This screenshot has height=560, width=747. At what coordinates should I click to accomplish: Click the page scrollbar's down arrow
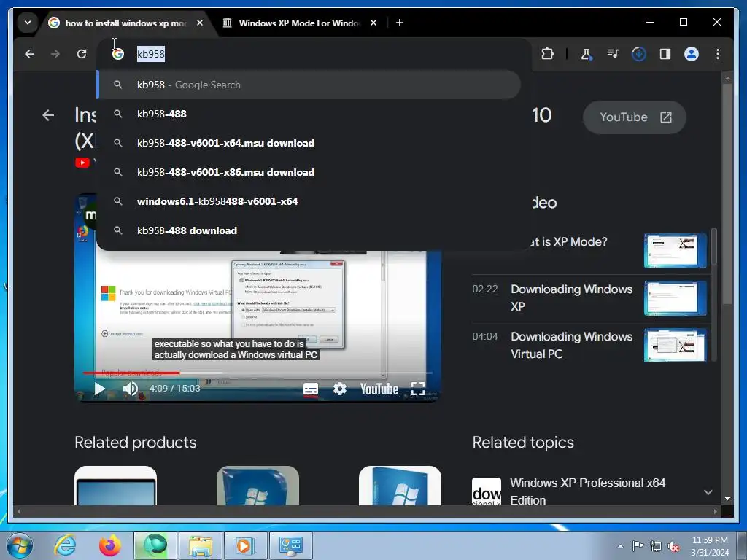pos(727,499)
